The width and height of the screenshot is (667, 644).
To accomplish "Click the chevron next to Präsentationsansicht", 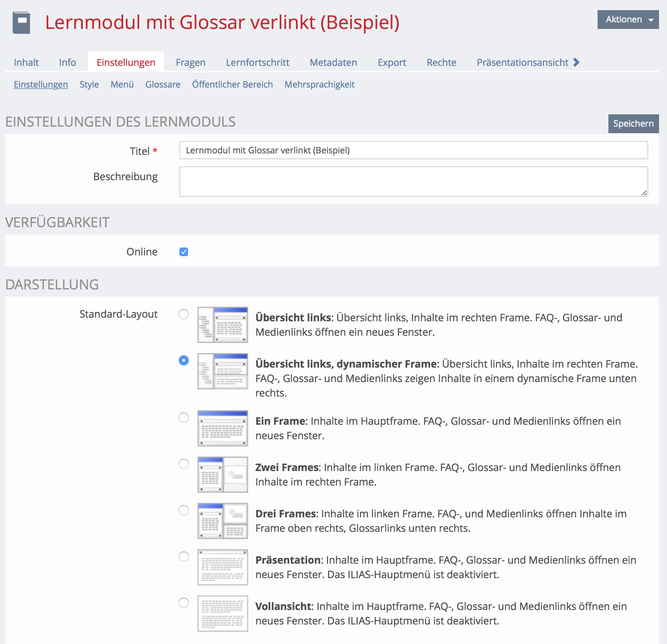I will pos(577,62).
